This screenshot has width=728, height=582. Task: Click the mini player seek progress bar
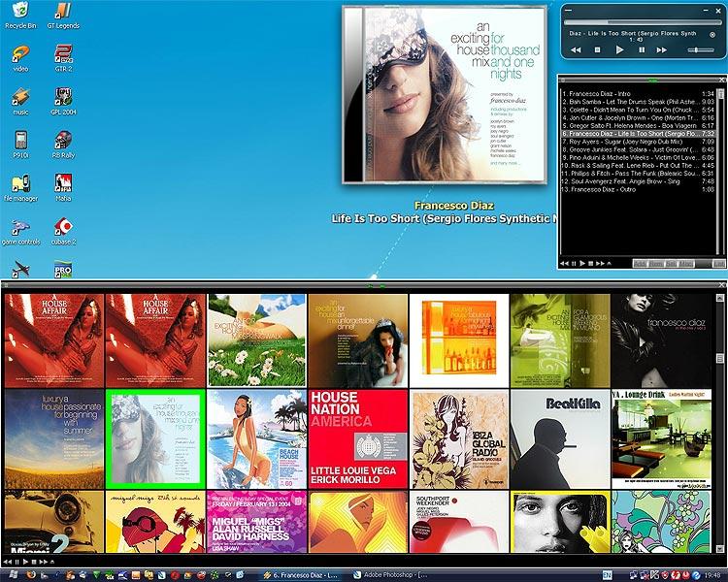(643, 21)
